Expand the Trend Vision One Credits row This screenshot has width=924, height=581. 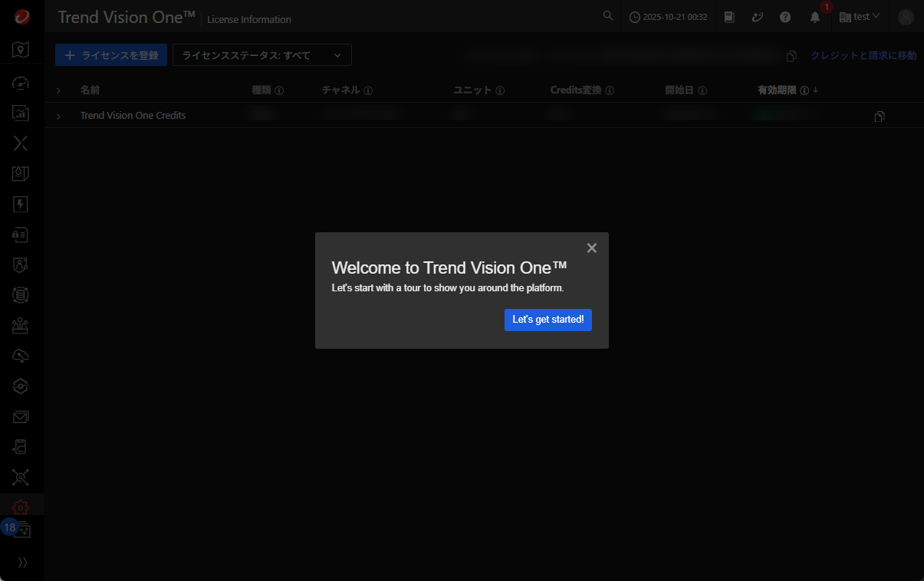[58, 116]
